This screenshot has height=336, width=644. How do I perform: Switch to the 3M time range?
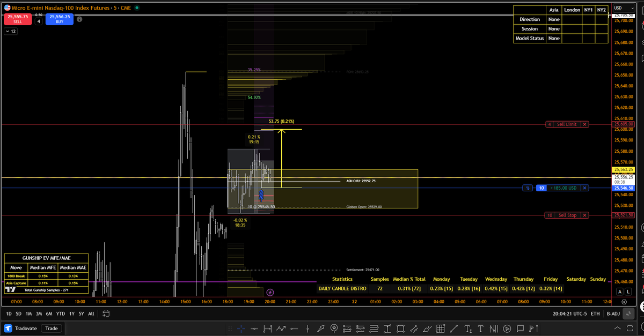pos(39,313)
